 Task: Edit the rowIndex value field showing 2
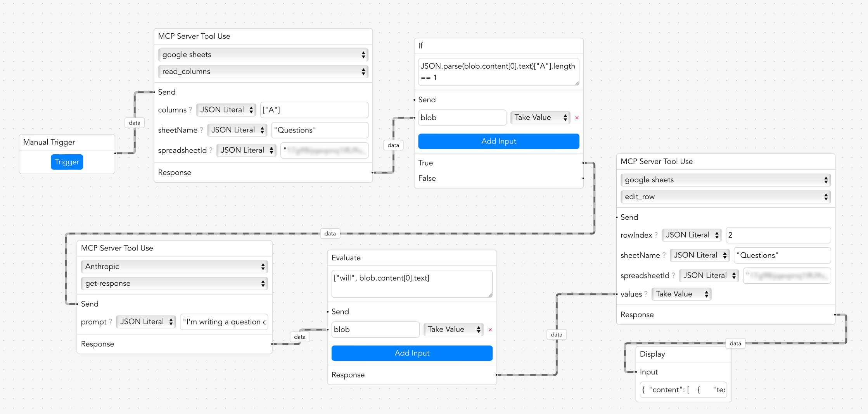tap(778, 235)
